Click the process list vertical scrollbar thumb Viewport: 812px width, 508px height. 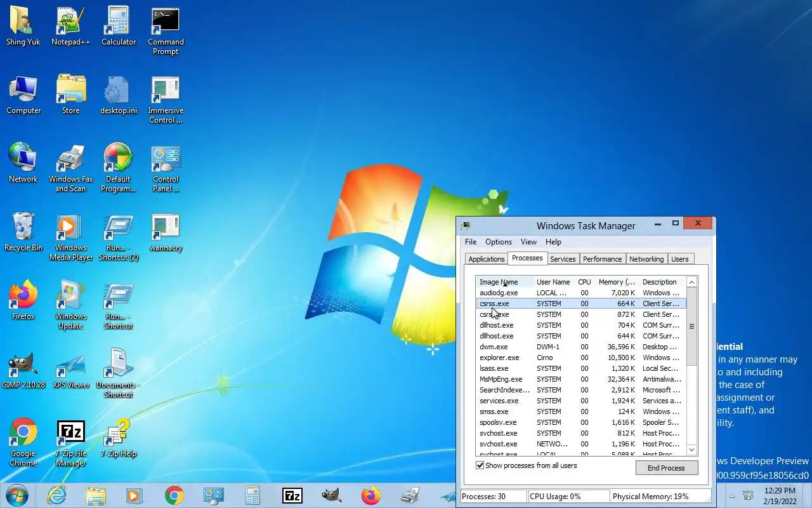pos(692,326)
